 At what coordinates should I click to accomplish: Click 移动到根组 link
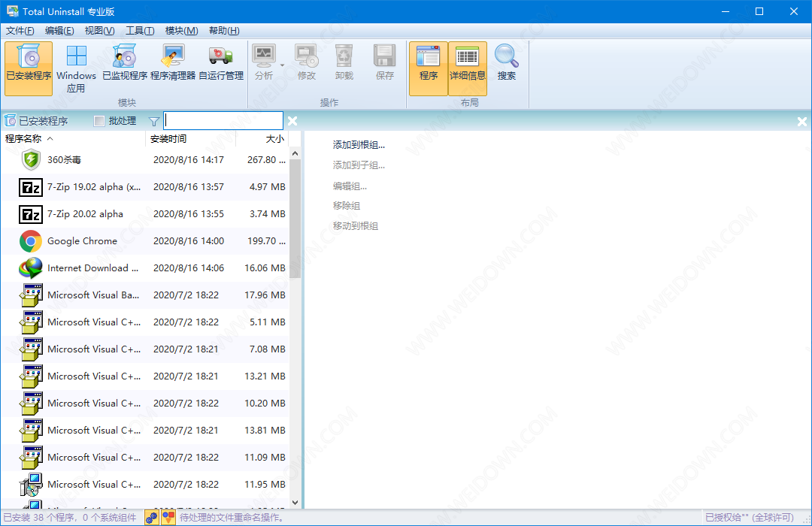pos(355,225)
